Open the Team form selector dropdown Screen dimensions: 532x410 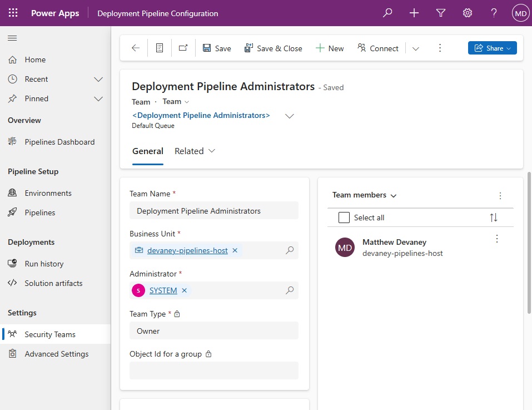point(176,101)
